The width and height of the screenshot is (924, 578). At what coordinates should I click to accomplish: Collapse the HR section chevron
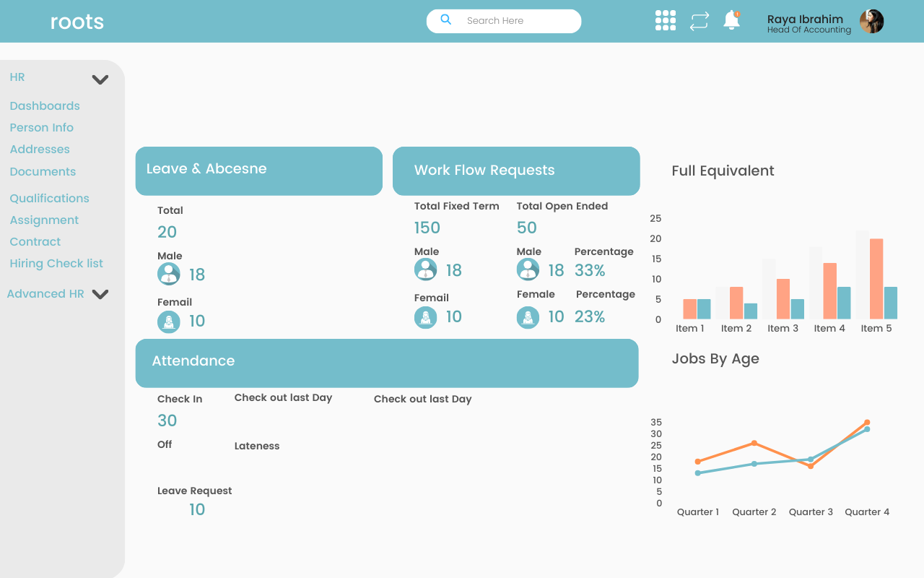tap(100, 79)
